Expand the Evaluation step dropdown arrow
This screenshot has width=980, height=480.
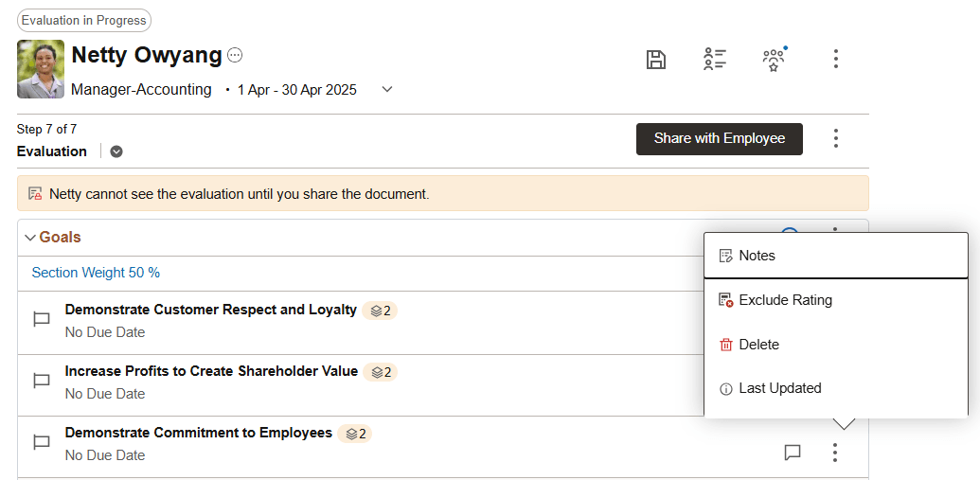pyautogui.click(x=116, y=151)
